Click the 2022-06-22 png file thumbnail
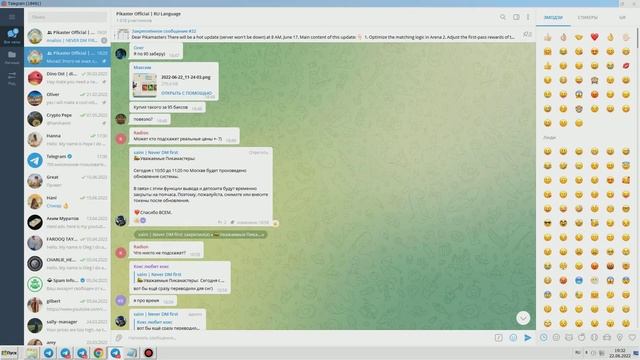The width and height of the screenshot is (640, 360). [145, 85]
